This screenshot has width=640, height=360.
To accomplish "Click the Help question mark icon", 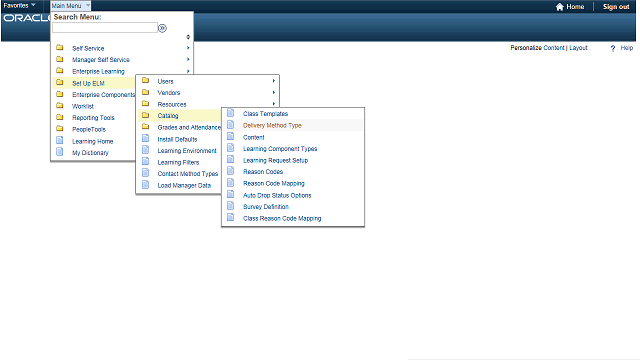I will [613, 49].
